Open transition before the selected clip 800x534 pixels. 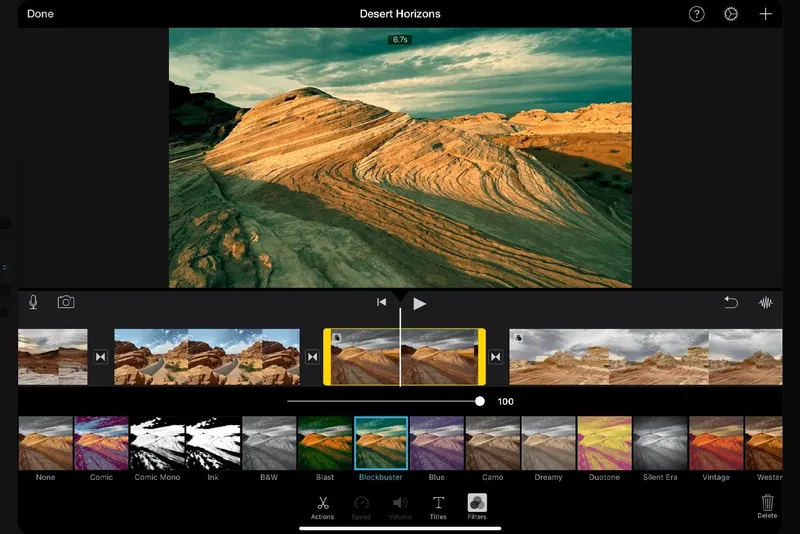point(312,357)
